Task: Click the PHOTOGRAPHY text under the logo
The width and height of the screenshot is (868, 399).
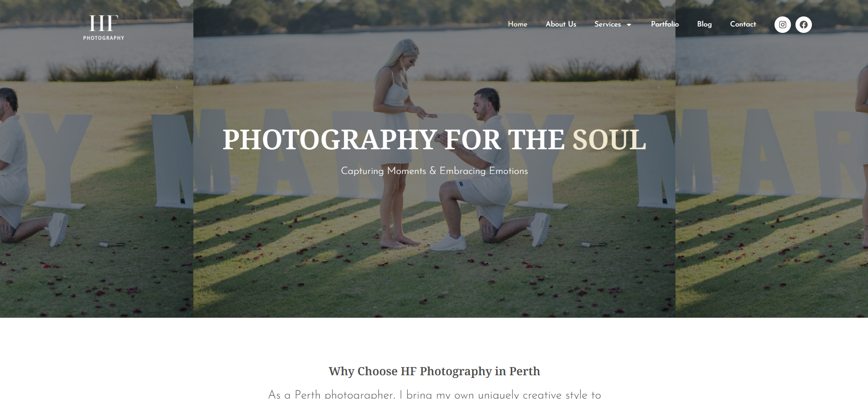Action: click(104, 38)
